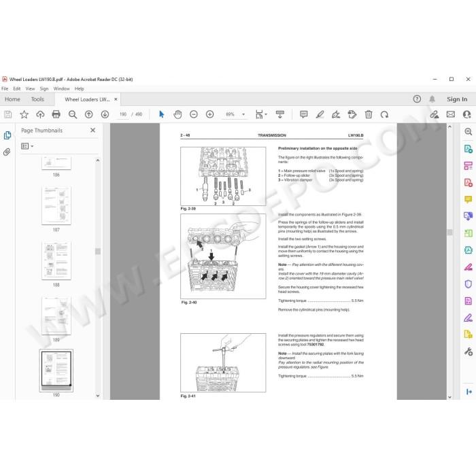This screenshot has height=476, width=476.
Task: Choose the selection arrow tool
Action: pyautogui.click(x=162, y=114)
